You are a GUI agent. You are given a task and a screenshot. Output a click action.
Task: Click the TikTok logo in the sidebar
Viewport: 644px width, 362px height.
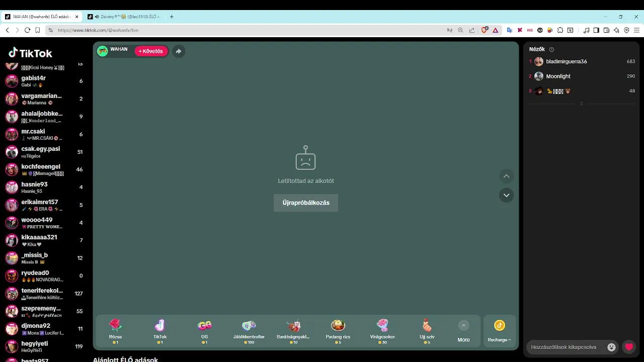point(30,53)
